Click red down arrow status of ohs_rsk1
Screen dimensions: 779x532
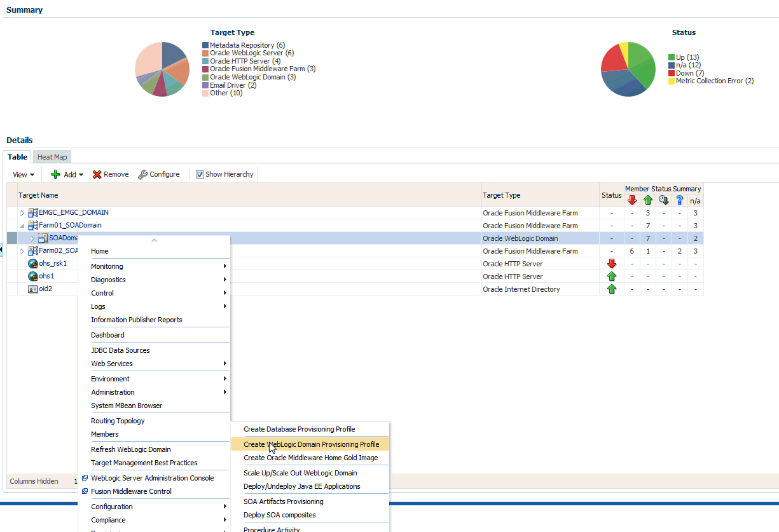coord(612,264)
